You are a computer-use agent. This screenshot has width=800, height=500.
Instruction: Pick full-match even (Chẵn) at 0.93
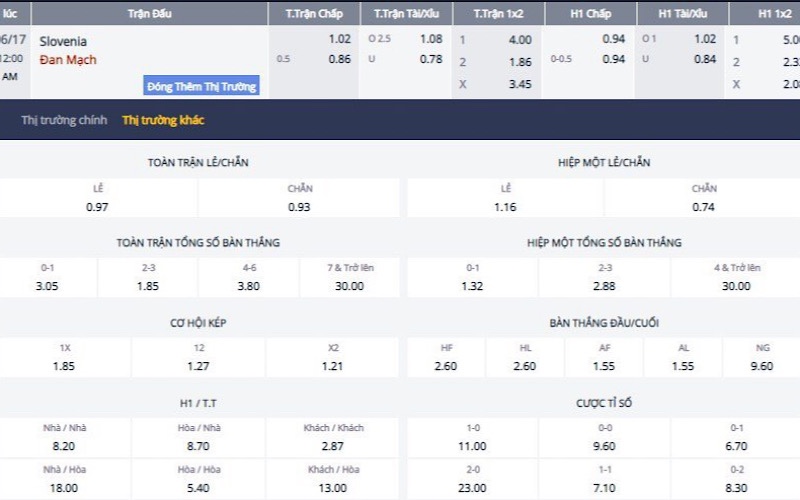[299, 206]
